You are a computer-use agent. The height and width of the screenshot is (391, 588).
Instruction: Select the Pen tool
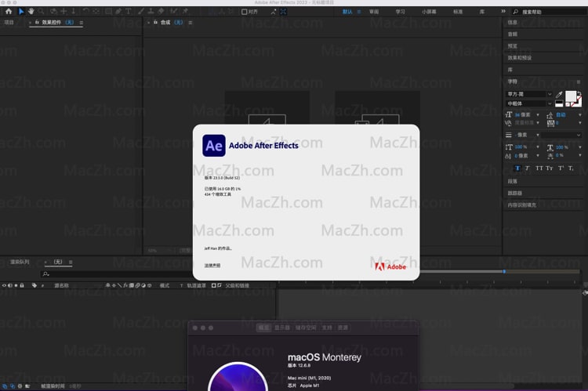tap(118, 12)
